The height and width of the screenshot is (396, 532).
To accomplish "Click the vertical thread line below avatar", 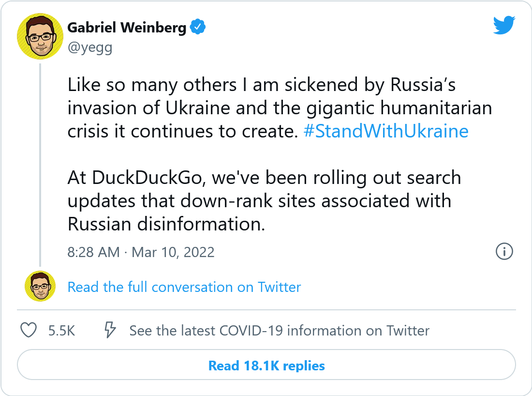I will [x=40, y=165].
